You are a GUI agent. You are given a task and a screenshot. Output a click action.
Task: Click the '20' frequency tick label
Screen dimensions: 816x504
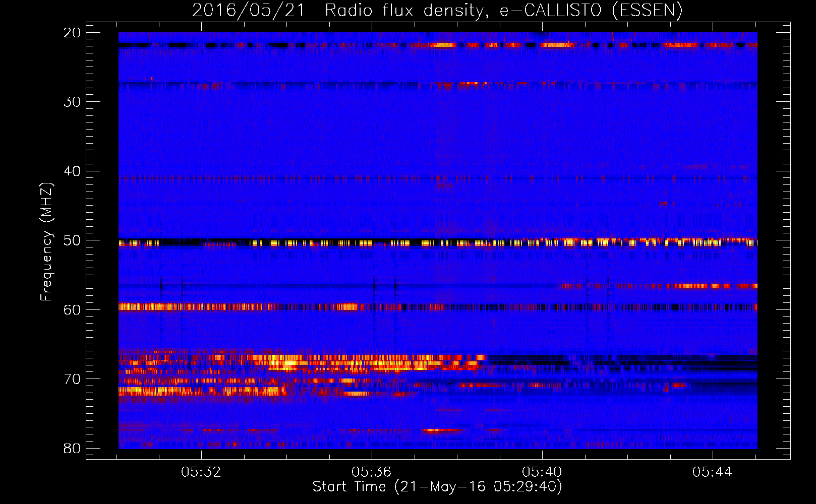(x=72, y=33)
